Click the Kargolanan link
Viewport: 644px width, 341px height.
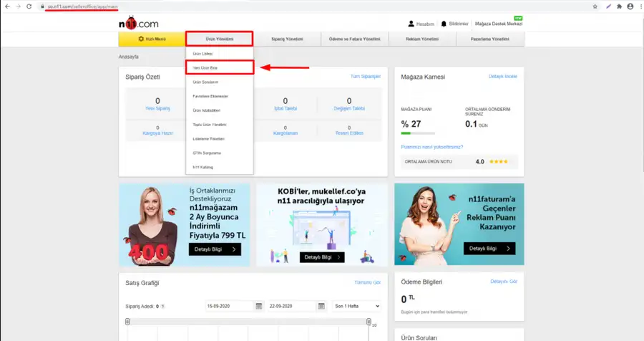[286, 133]
